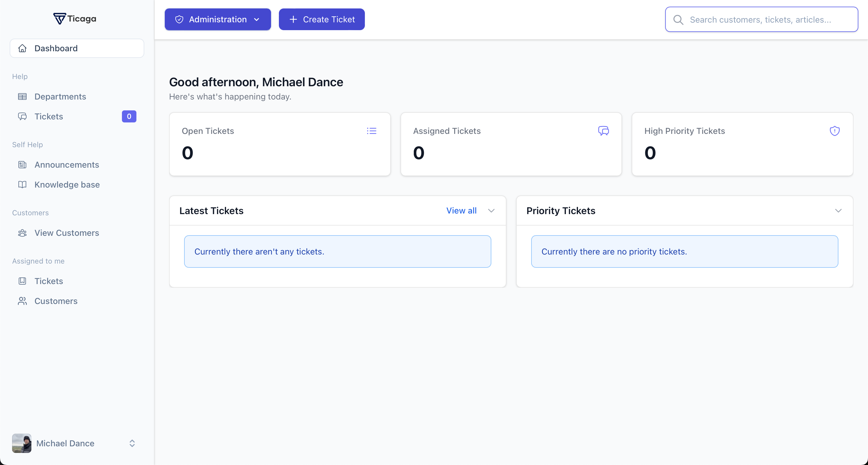Viewport: 868px width, 465px height.
Task: Open Departments in the sidebar
Action: 77,96
